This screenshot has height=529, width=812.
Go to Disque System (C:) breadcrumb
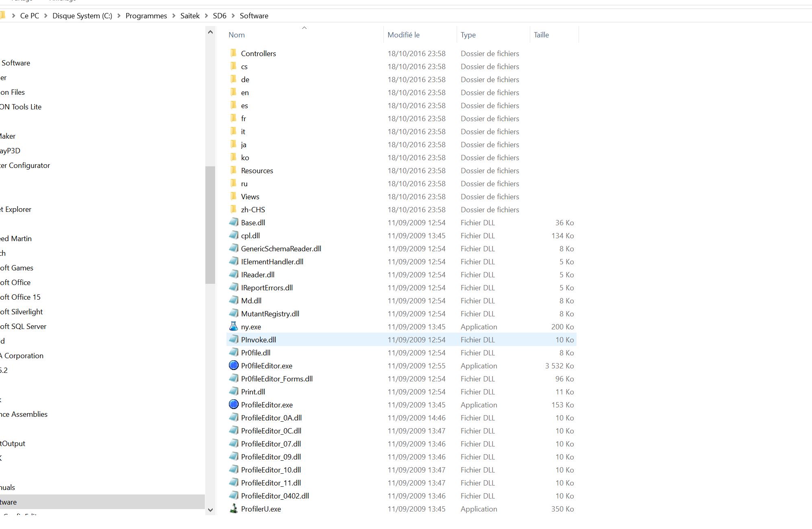(x=82, y=16)
